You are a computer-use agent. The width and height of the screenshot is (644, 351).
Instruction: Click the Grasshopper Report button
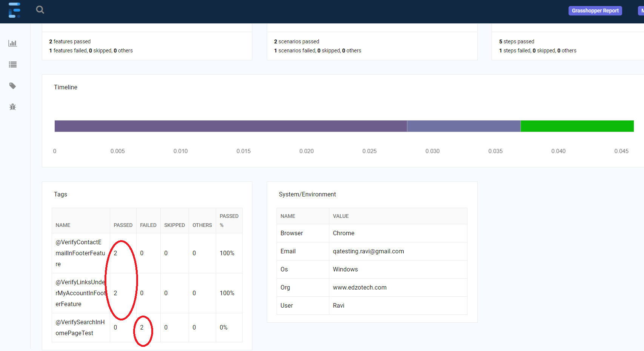(x=595, y=11)
